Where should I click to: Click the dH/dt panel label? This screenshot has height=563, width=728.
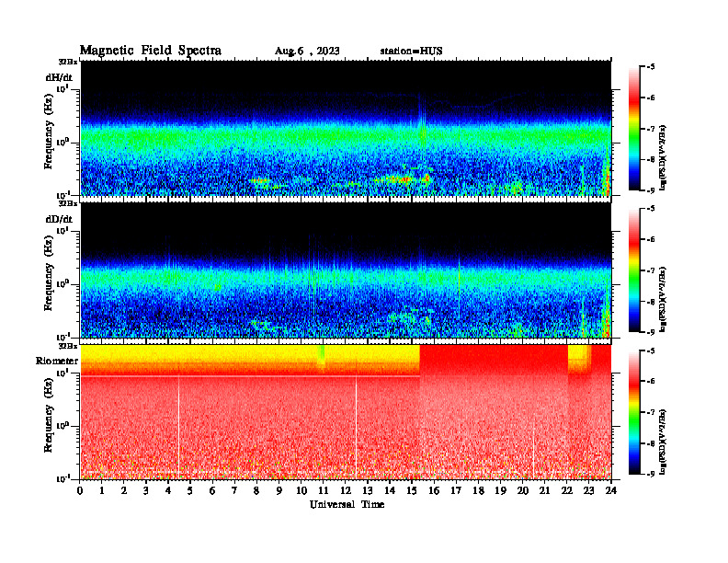(59, 78)
